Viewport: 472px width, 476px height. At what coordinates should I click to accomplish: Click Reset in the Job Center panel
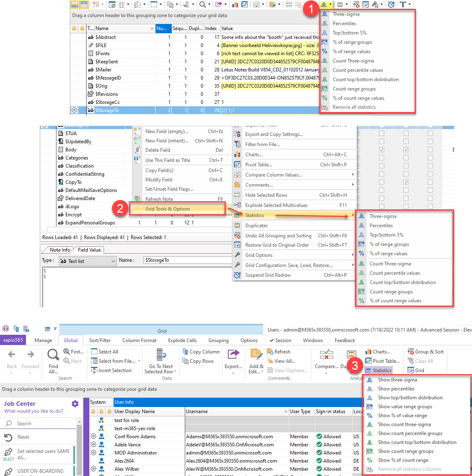[23, 437]
